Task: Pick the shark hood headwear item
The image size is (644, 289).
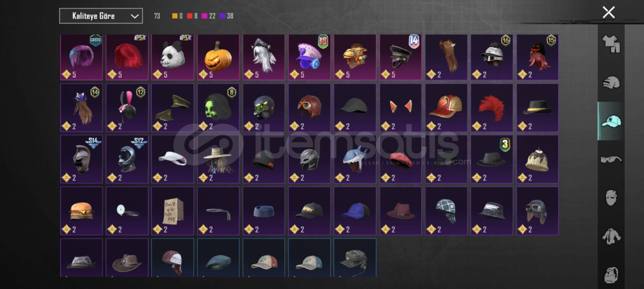Action: click(x=355, y=159)
